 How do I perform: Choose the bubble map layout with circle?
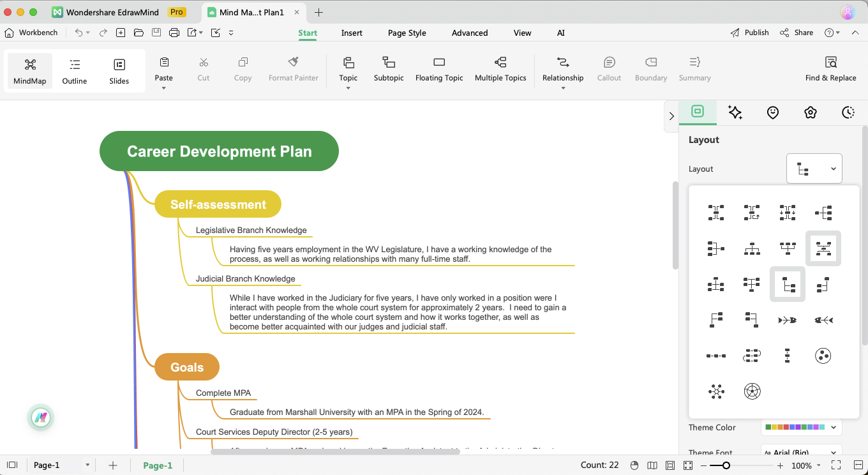(x=823, y=356)
